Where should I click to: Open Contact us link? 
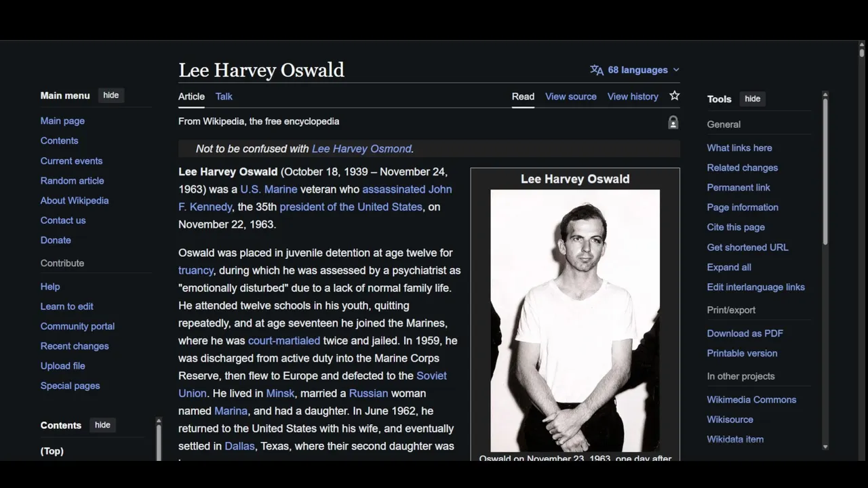pos(63,220)
